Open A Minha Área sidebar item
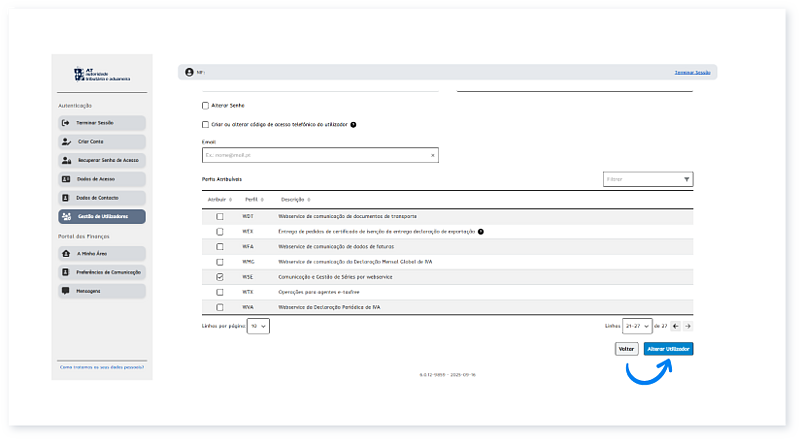The width and height of the screenshot is (800, 440). [x=102, y=254]
